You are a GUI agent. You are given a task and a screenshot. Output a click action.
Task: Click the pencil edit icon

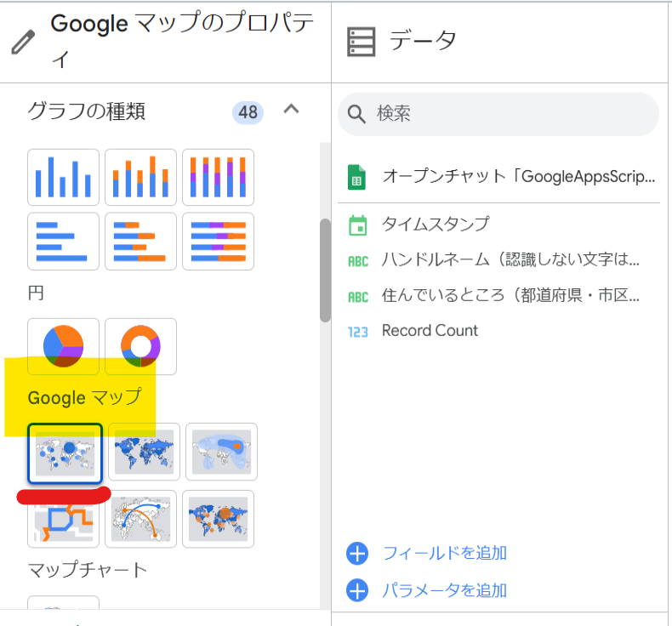(23, 42)
